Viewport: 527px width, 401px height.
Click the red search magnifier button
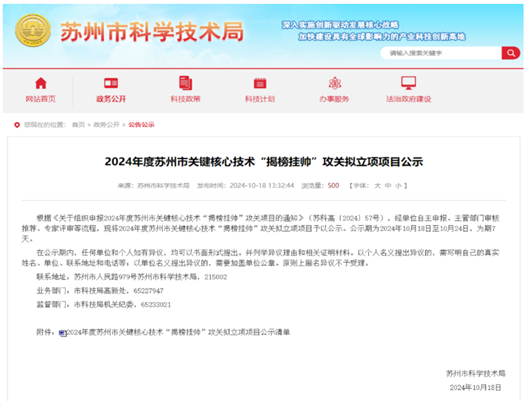pyautogui.click(x=511, y=53)
